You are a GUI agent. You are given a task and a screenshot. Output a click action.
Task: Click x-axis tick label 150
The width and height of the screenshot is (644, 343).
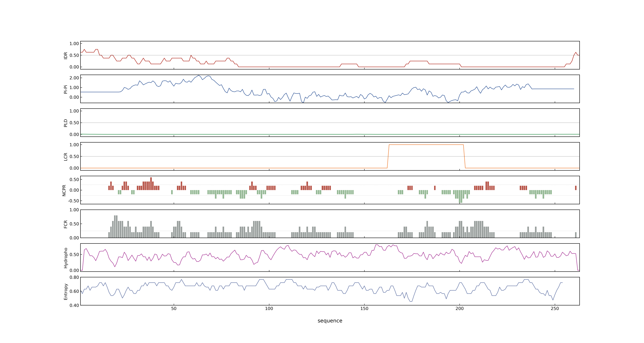point(364,308)
